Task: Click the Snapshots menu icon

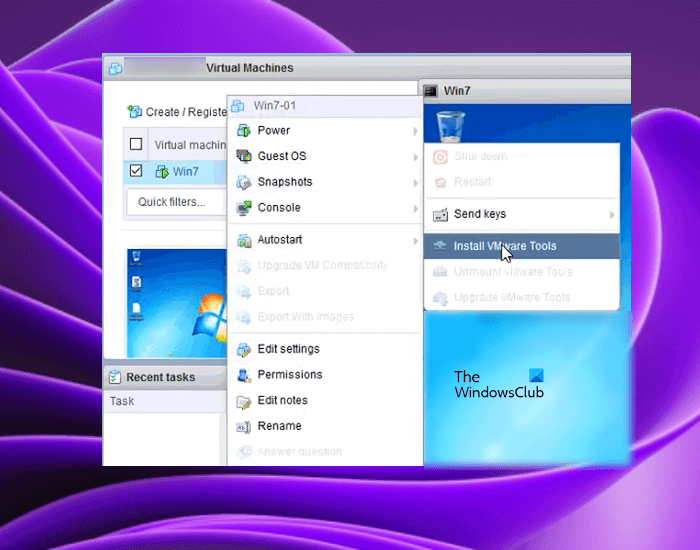Action: pyautogui.click(x=244, y=182)
